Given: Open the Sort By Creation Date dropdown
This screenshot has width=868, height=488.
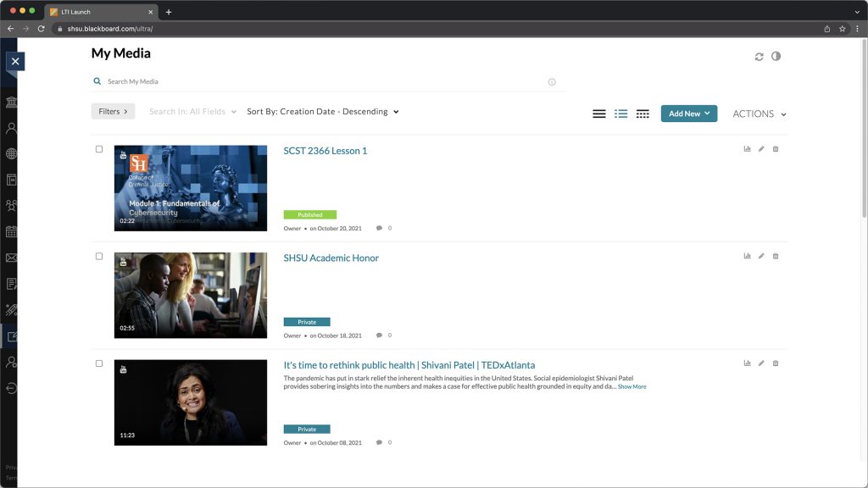Looking at the screenshot, I should [x=322, y=112].
